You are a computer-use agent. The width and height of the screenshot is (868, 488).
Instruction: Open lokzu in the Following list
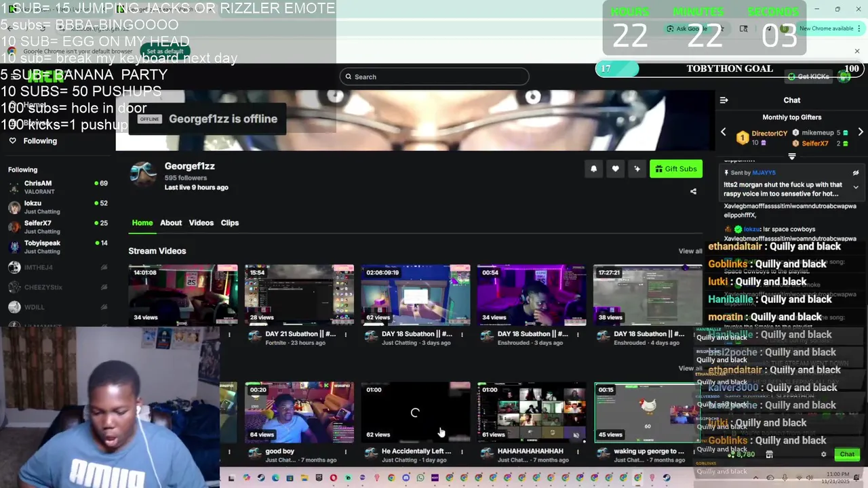point(58,207)
